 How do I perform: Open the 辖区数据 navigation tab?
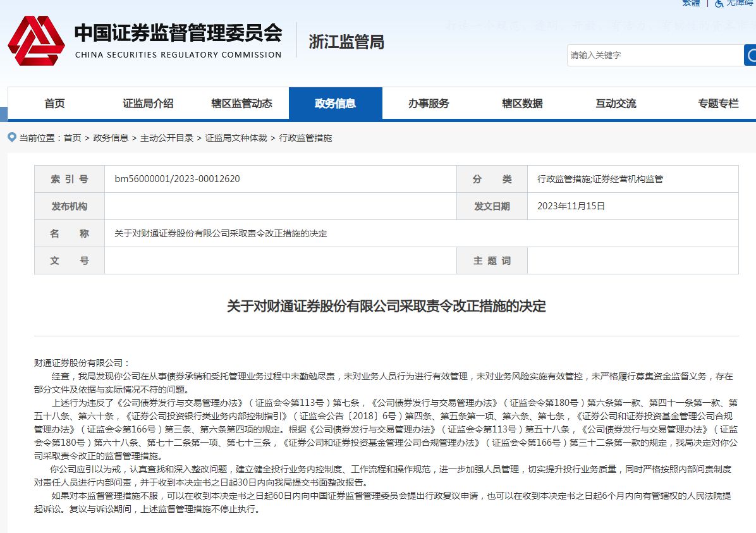coord(522,103)
